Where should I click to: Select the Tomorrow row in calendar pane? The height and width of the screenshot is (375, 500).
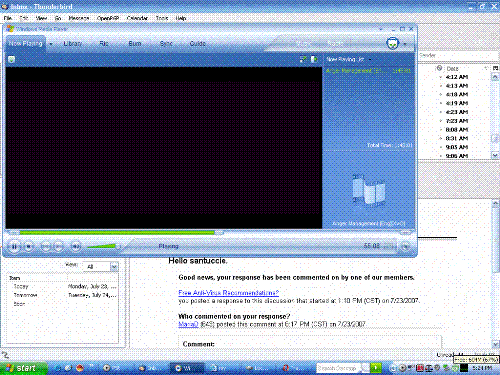click(x=62, y=295)
